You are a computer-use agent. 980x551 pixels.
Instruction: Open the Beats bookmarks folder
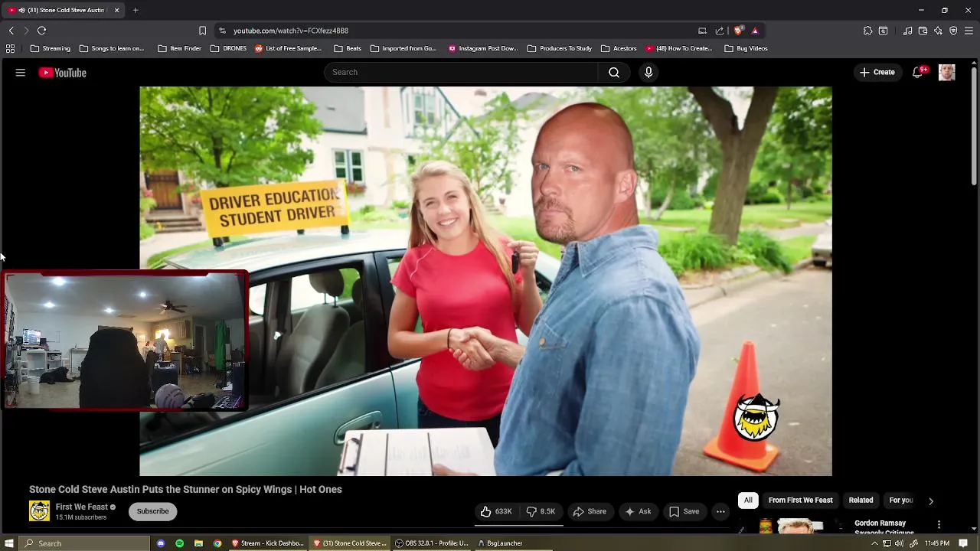coord(348,48)
